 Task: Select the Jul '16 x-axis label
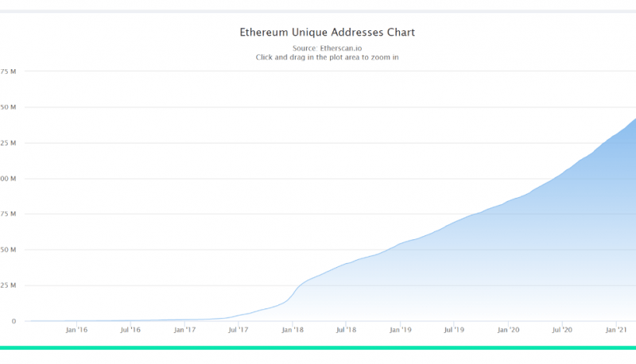tap(130, 329)
